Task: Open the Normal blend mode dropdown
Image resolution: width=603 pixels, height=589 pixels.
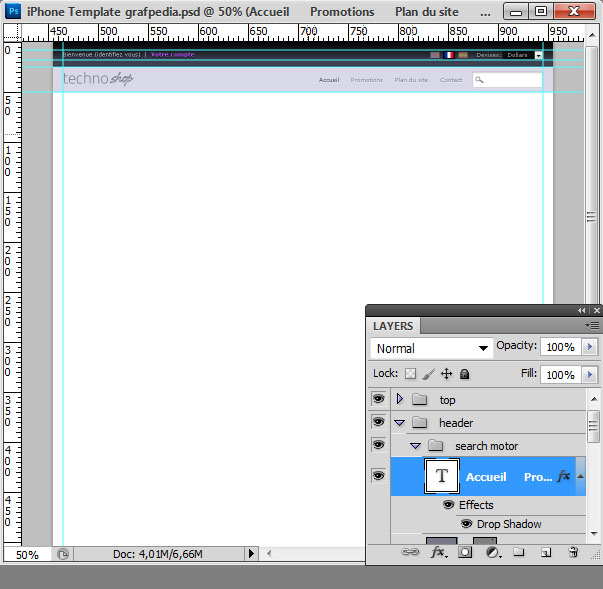Action: 431,348
